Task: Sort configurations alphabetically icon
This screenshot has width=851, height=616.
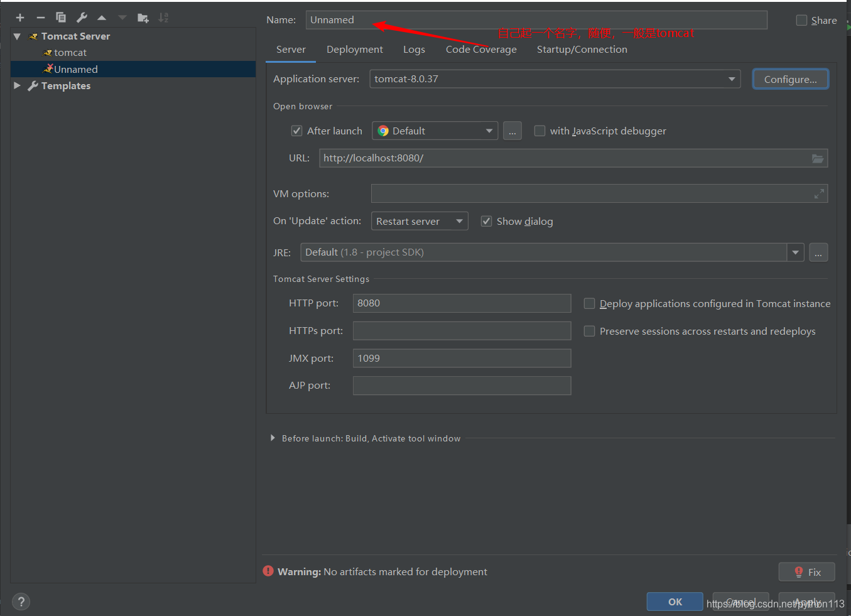Action: pyautogui.click(x=163, y=18)
